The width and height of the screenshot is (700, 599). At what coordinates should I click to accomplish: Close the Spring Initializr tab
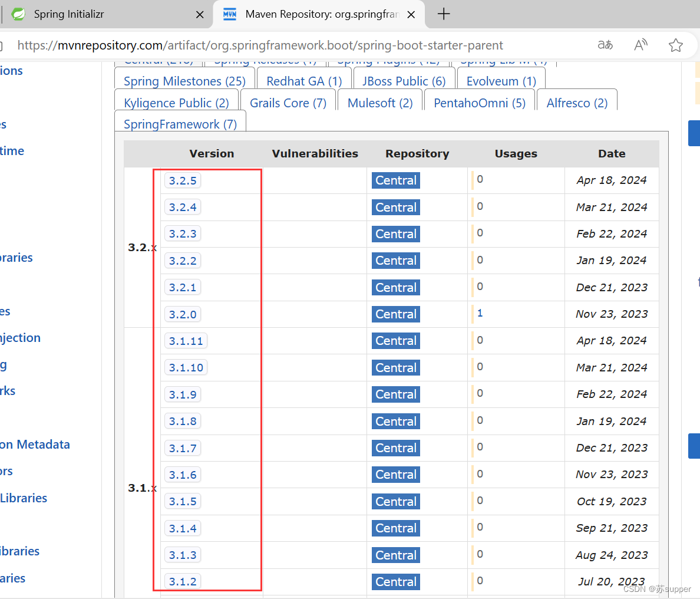(x=200, y=15)
